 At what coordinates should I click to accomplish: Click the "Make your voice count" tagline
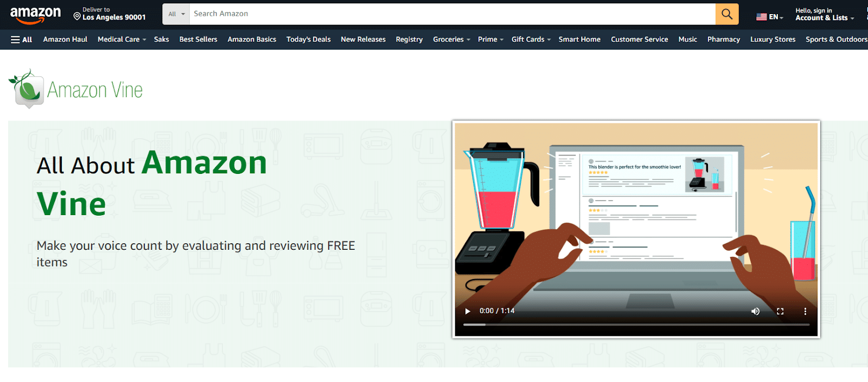pyautogui.click(x=196, y=254)
